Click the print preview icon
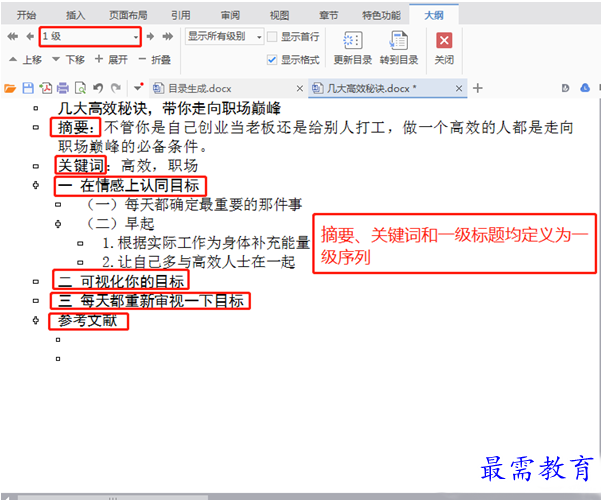This screenshot has height=500, width=602. (x=80, y=88)
